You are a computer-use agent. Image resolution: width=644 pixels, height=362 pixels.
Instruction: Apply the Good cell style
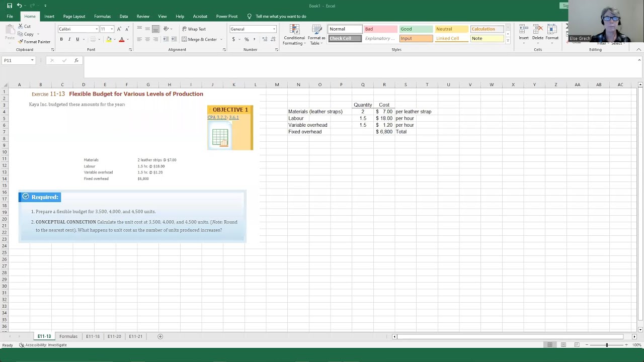[416, 29]
